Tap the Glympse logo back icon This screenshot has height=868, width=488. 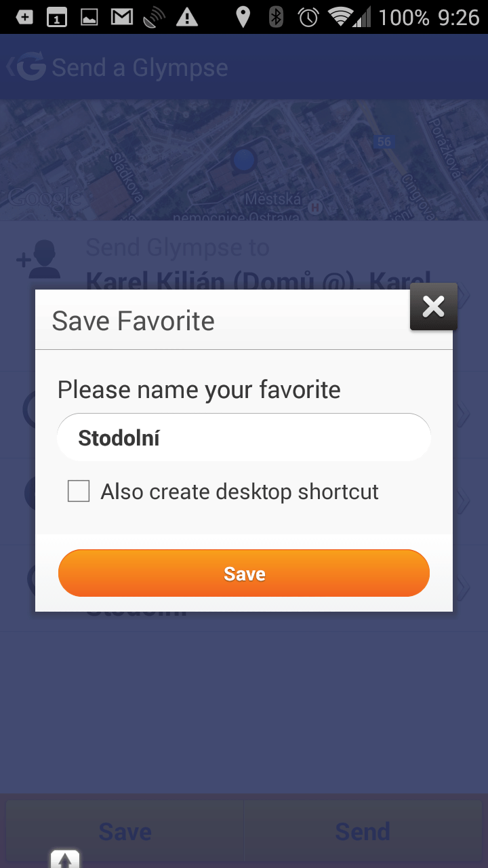coord(26,67)
